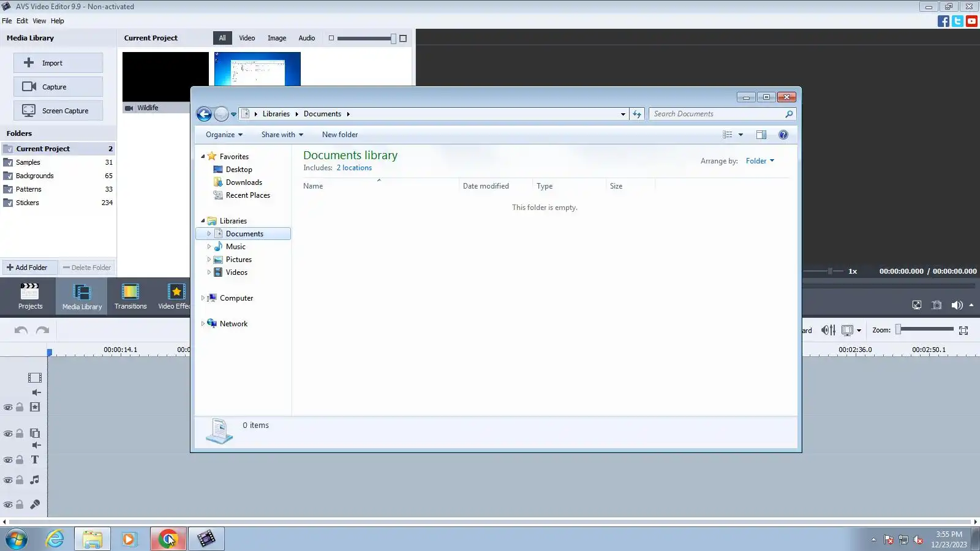This screenshot has height=551, width=980.
Task: Open the Projects section
Action: pos(30,296)
